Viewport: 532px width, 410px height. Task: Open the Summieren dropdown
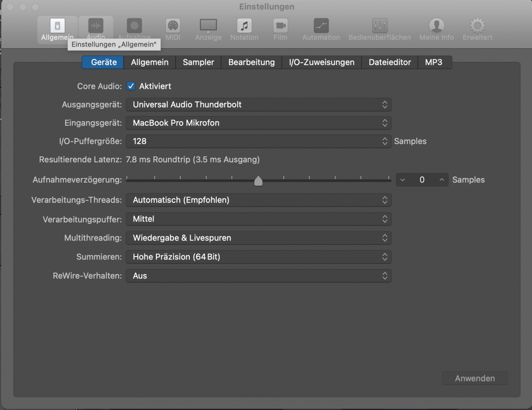[x=259, y=257]
